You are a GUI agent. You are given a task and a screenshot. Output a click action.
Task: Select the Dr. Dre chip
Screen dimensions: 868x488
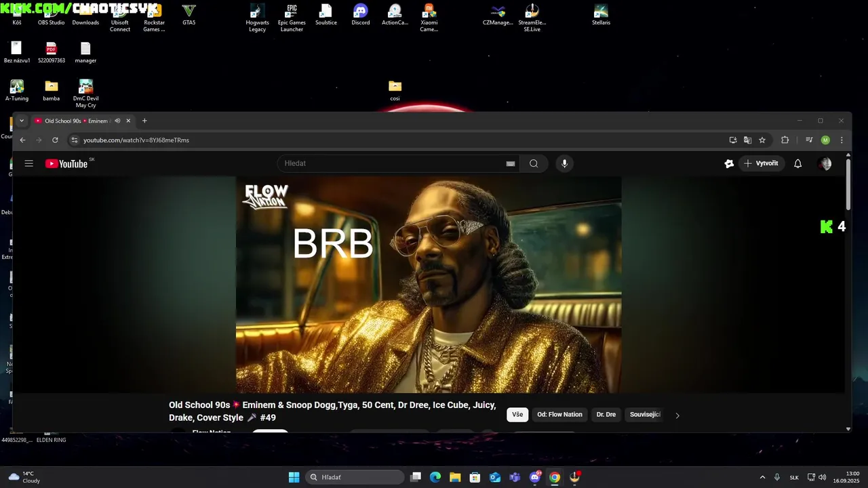pos(606,415)
